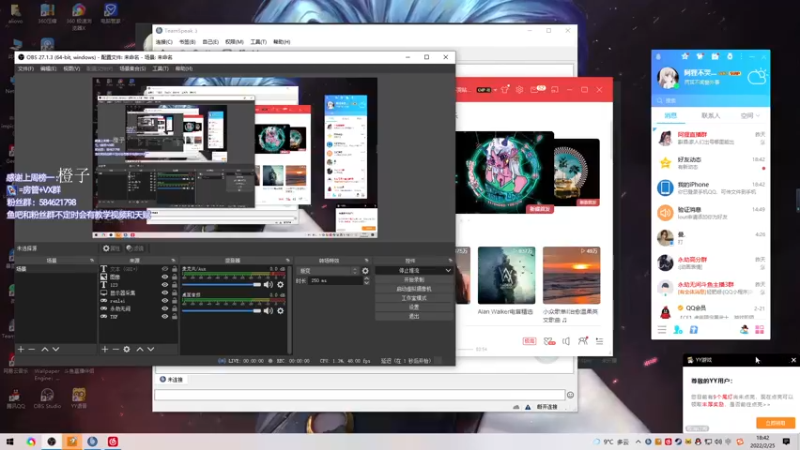Screen dimensions: 800x450
Task: Pop out the Scenes dock panel icon
Action: point(92,261)
